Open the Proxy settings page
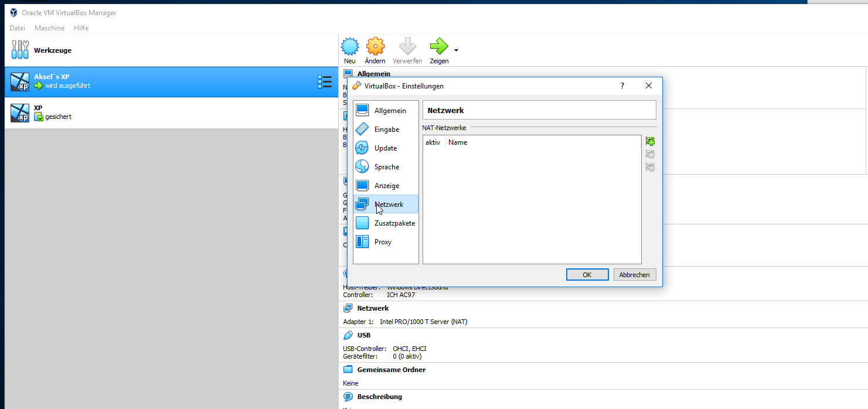This screenshot has height=409, width=868. pyautogui.click(x=386, y=242)
